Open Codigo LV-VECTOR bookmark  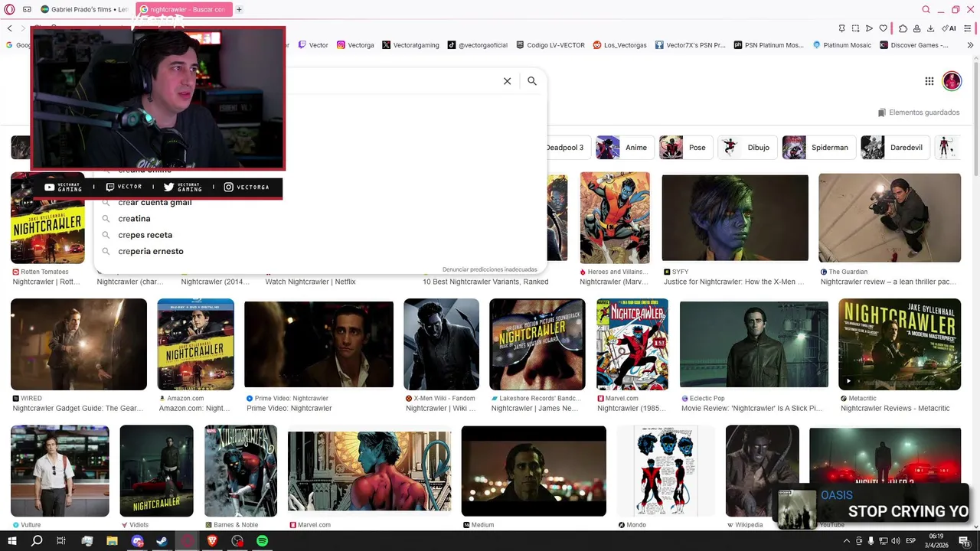[550, 45]
